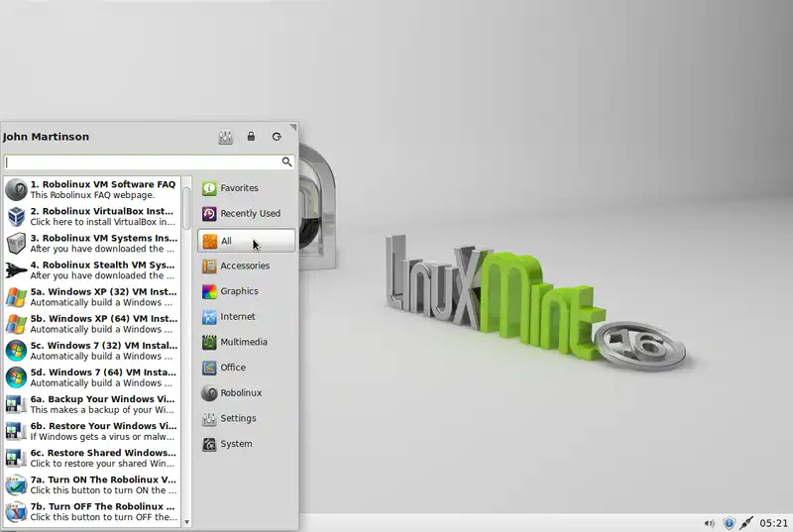Click the stealth jet icon for item 4
Viewport: 793px width, 532px height.
(x=16, y=269)
